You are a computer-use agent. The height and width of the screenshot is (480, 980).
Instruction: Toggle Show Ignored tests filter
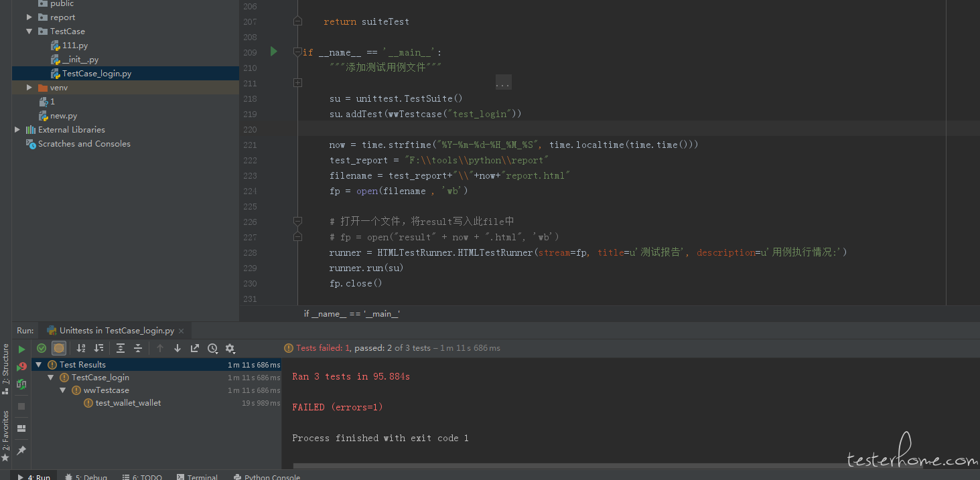tap(59, 348)
